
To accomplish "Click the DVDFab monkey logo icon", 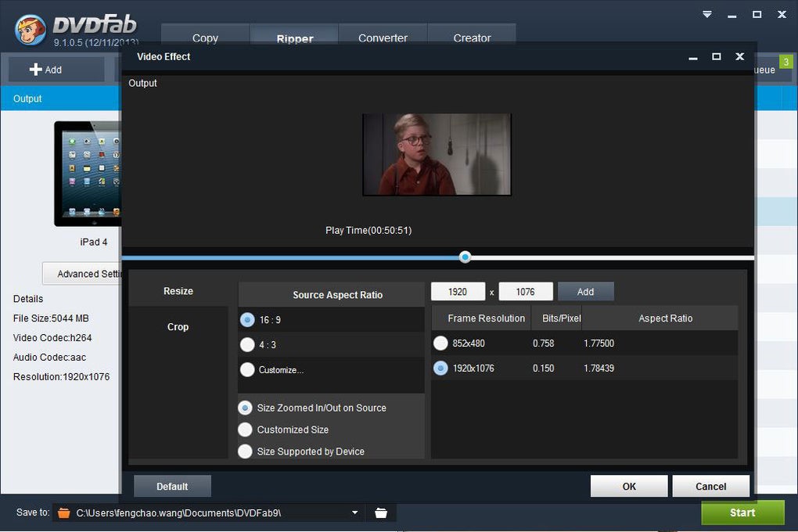I will tap(31, 30).
